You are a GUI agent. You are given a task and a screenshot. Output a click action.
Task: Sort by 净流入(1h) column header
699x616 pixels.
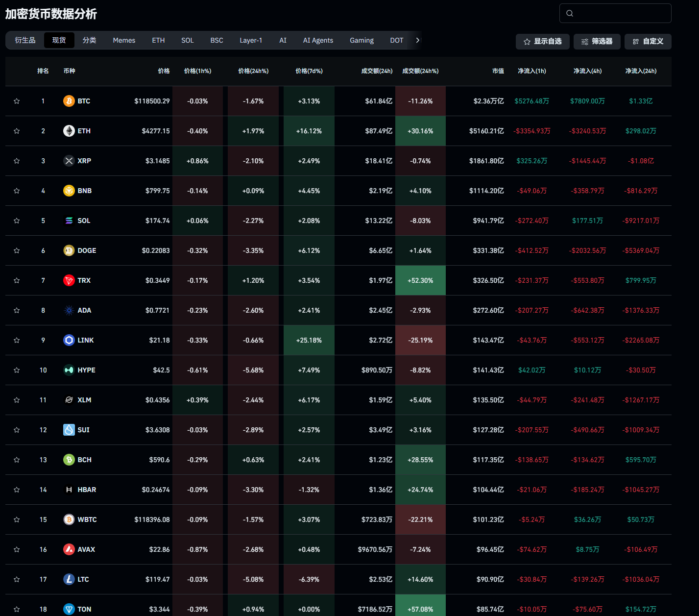coord(532,71)
